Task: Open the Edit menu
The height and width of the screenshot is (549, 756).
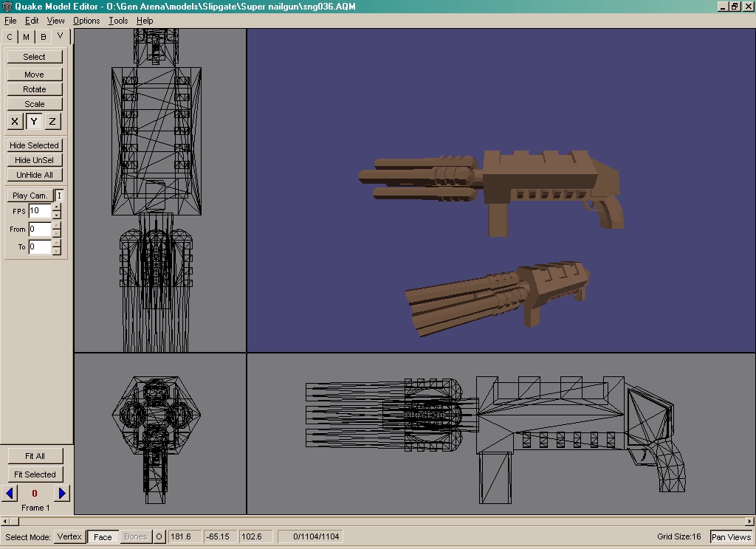Action: tap(32, 21)
